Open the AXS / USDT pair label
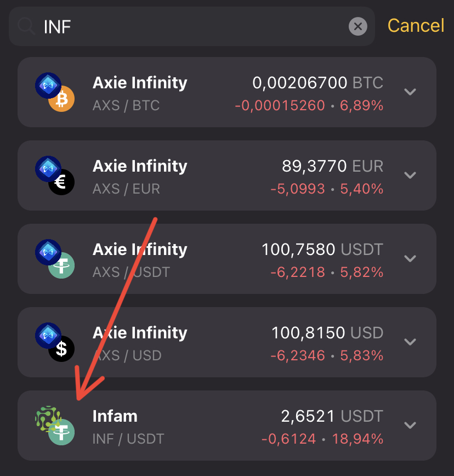 (x=131, y=272)
